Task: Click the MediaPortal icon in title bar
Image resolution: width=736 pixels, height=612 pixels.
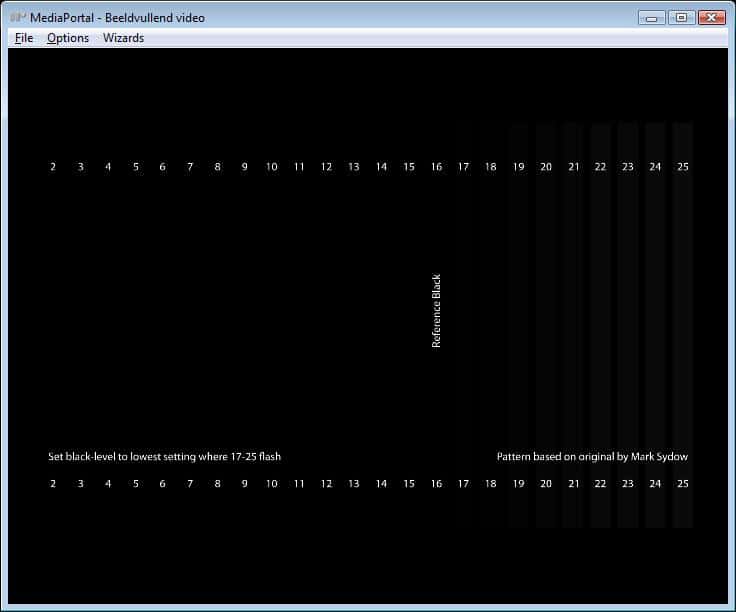Action: click(18, 17)
